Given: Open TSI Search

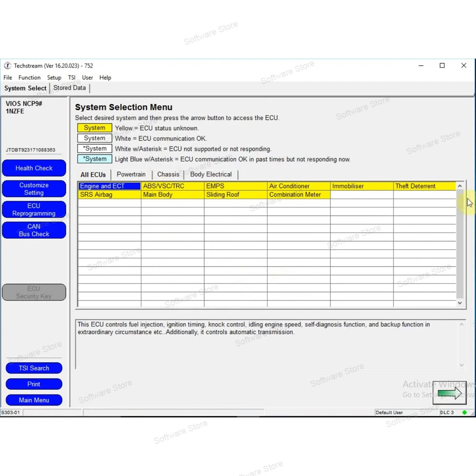Looking at the screenshot, I should 34,368.
